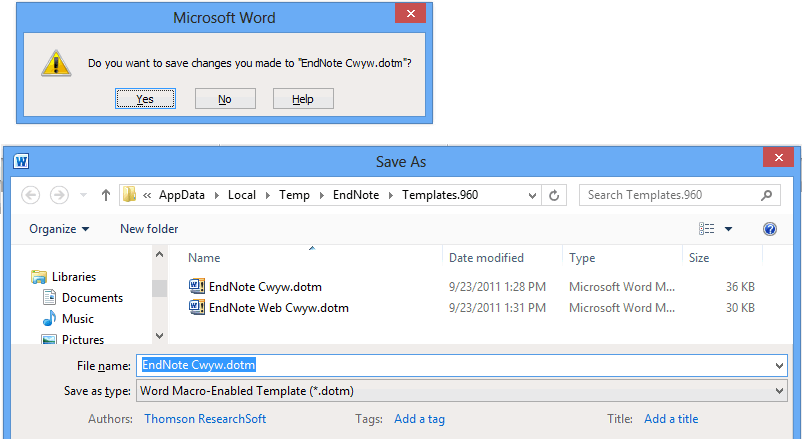Sort by the Name column

tap(204, 258)
